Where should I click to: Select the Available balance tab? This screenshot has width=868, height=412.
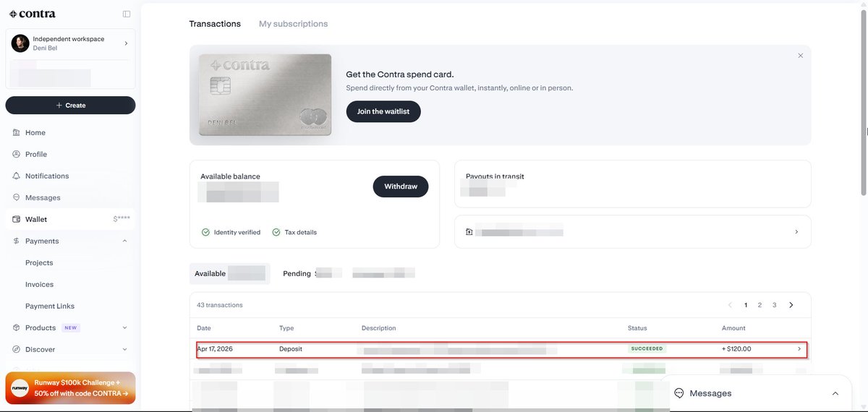(229, 273)
